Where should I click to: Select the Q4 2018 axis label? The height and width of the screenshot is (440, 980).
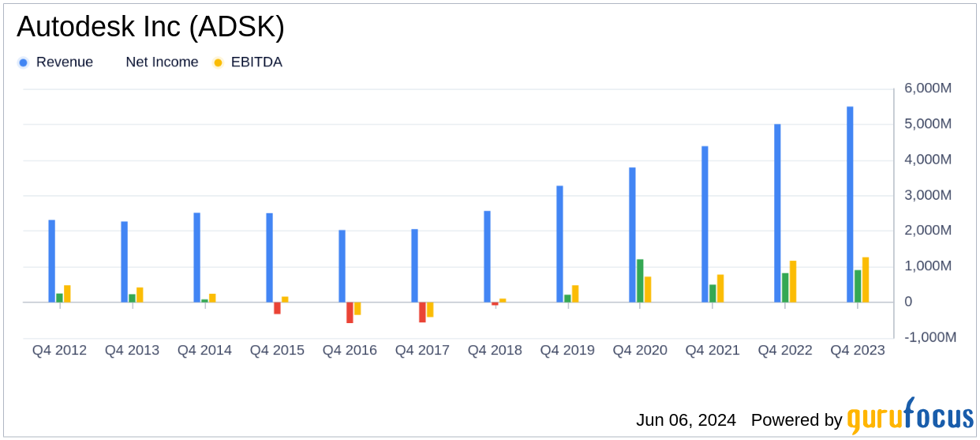click(x=495, y=350)
